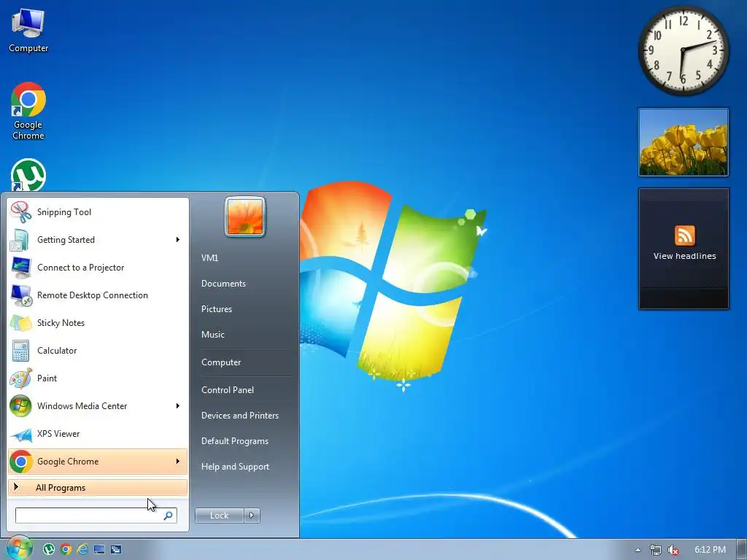This screenshot has width=747, height=560.
Task: Click the search magnifier icon
Action: pyautogui.click(x=169, y=516)
